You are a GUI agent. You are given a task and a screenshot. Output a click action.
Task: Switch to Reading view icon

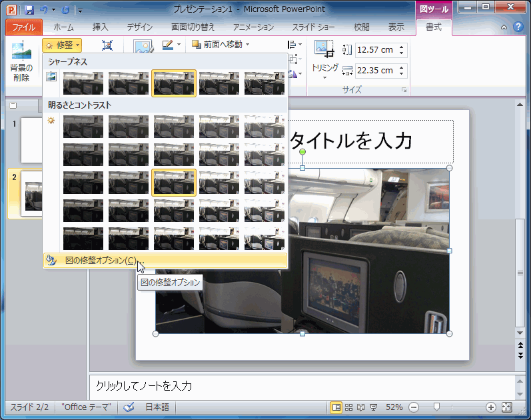[x=360, y=407]
